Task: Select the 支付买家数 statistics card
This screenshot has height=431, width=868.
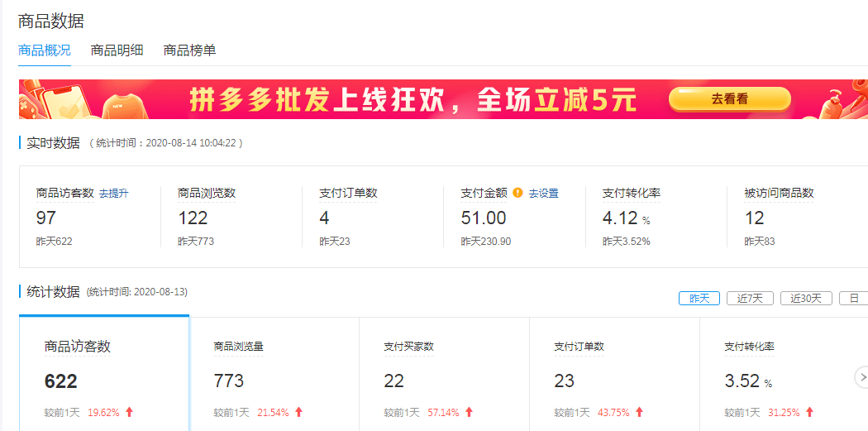Action: (x=444, y=372)
